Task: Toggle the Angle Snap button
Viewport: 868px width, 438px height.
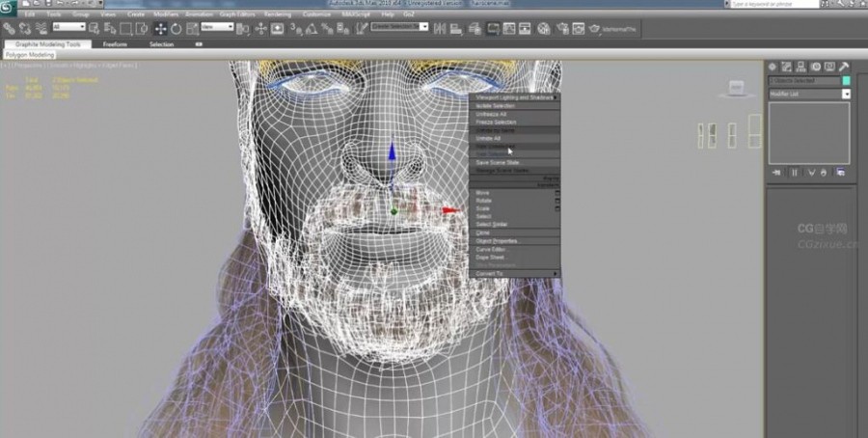Action: (312, 28)
